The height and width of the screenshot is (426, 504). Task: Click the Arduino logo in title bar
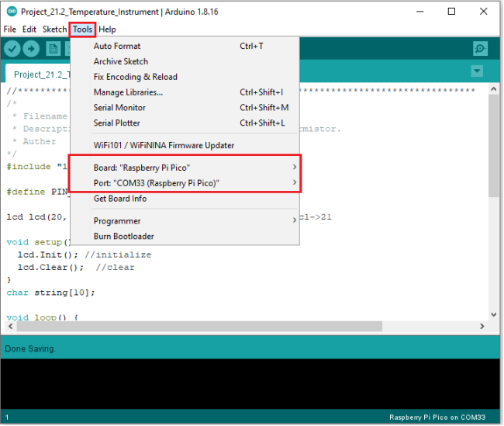(12, 12)
